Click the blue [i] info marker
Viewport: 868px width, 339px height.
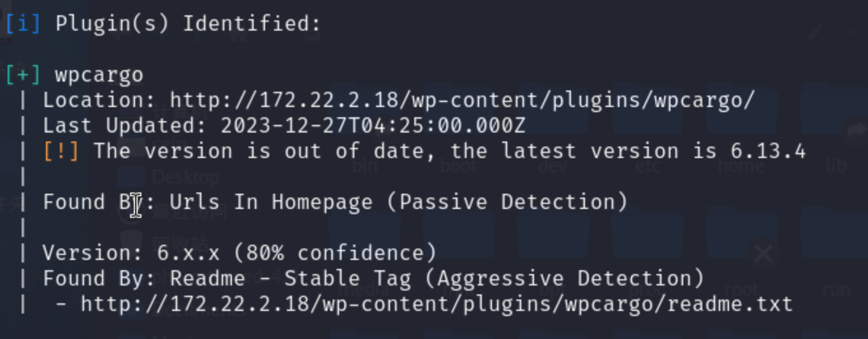tap(23, 24)
